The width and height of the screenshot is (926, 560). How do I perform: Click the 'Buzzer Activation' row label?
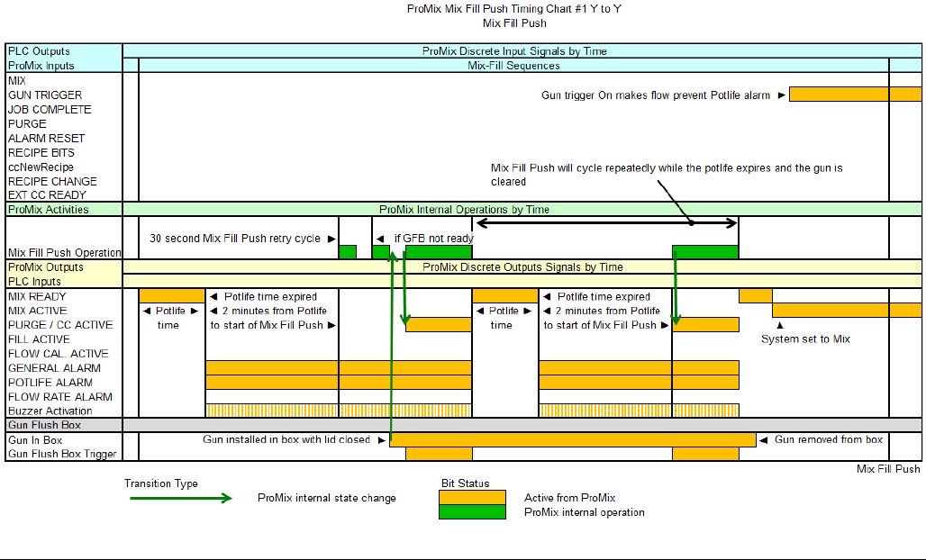[x=50, y=411]
